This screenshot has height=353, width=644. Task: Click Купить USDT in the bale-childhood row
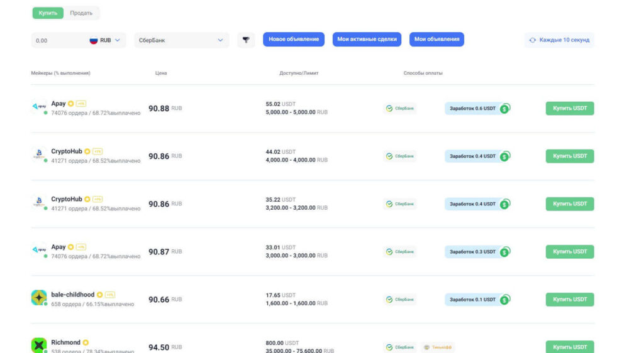570,300
